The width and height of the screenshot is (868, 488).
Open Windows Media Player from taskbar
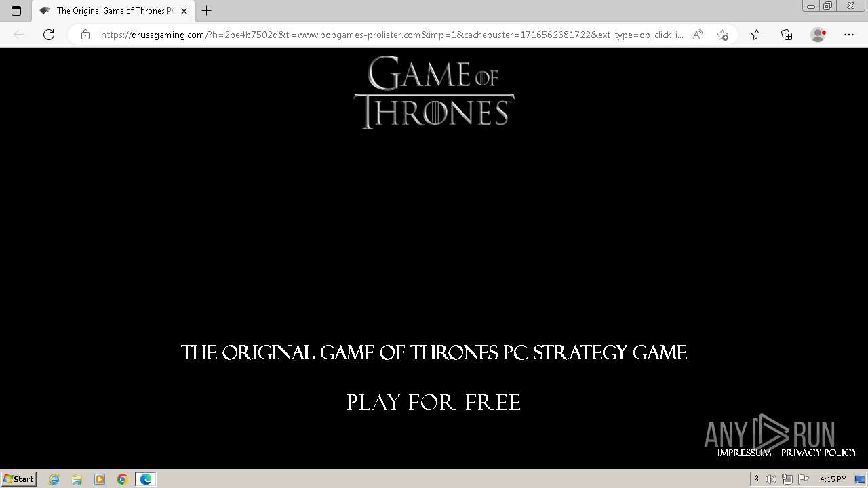coord(100,479)
